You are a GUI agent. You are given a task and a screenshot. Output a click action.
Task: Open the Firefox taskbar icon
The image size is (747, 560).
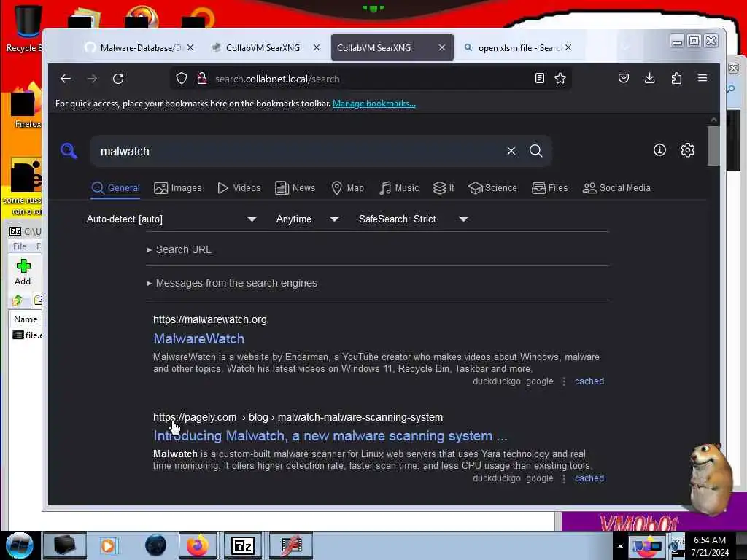197,545
